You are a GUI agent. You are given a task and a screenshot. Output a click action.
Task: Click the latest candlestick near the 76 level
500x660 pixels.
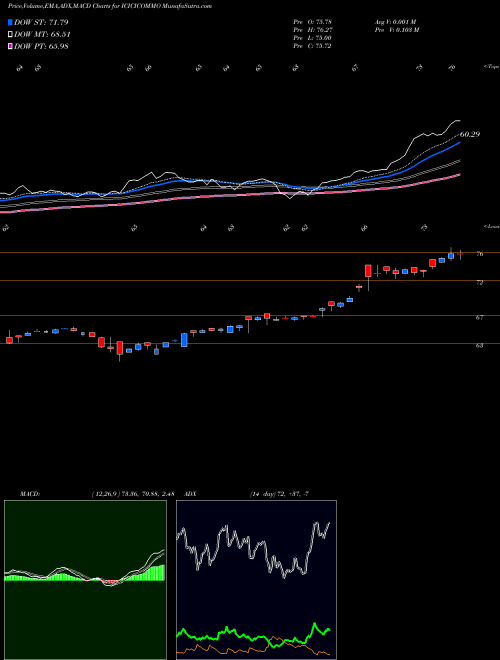pos(460,254)
